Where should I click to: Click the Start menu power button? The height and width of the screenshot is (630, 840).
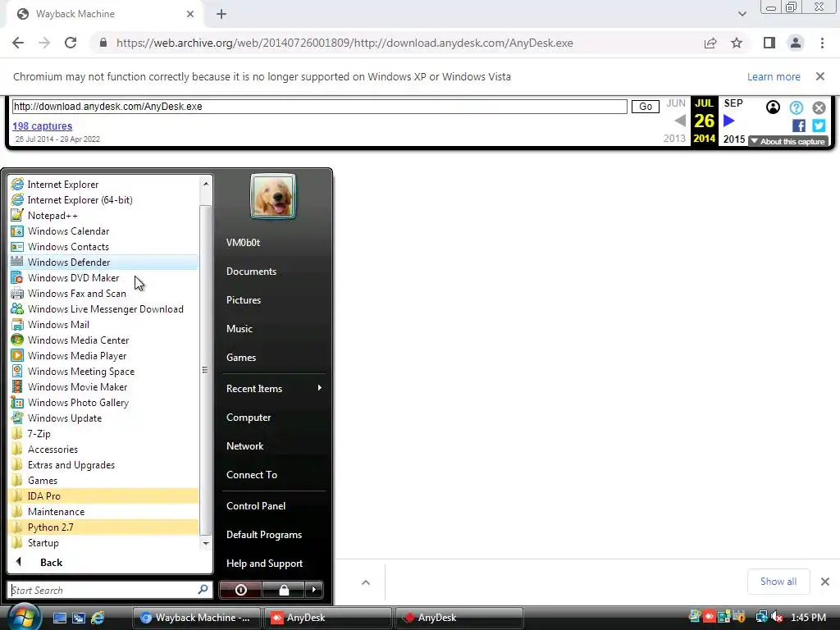coord(240,590)
